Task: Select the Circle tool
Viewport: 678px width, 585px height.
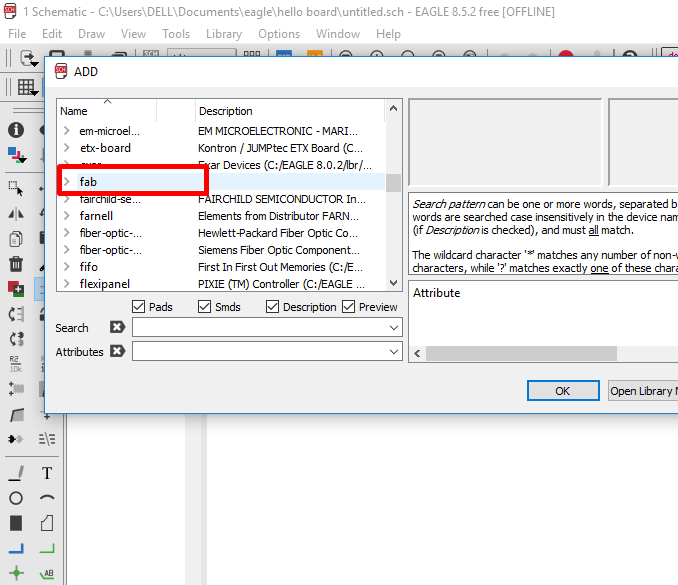Action: (x=16, y=498)
